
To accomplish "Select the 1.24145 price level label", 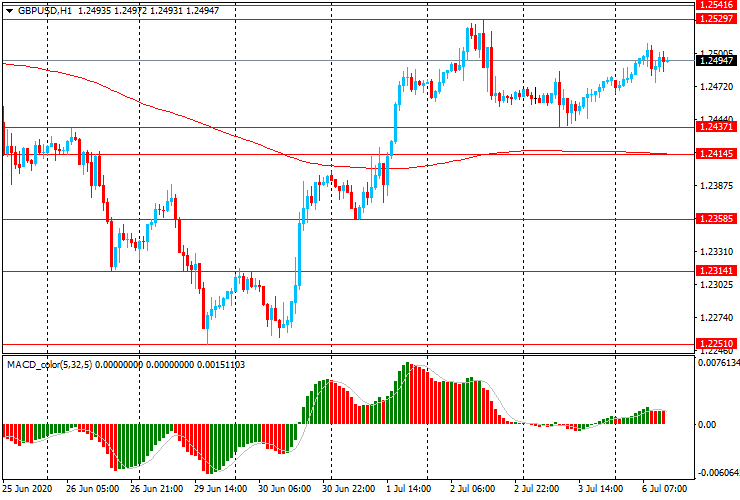I will click(x=716, y=153).
